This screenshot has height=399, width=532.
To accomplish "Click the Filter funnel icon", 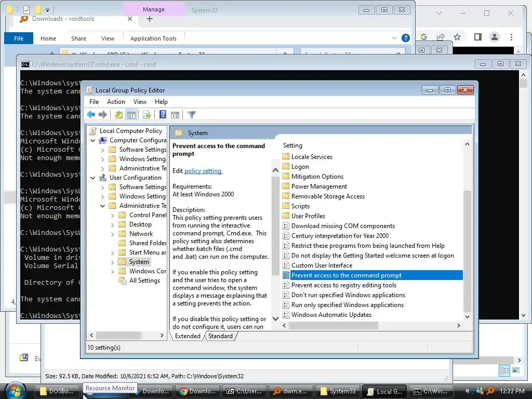I will click(191, 115).
